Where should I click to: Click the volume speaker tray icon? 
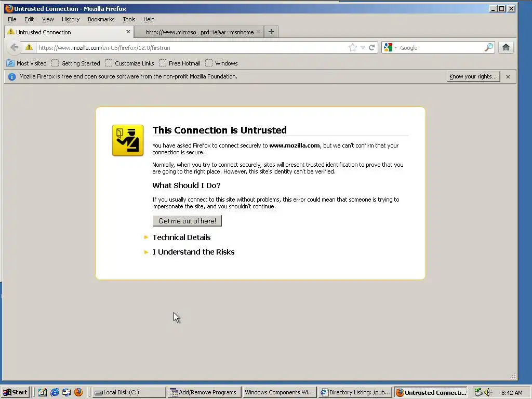click(x=488, y=392)
